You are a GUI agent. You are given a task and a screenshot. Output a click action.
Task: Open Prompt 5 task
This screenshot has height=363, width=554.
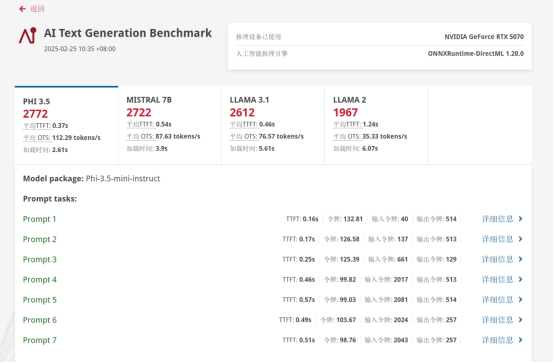40,300
